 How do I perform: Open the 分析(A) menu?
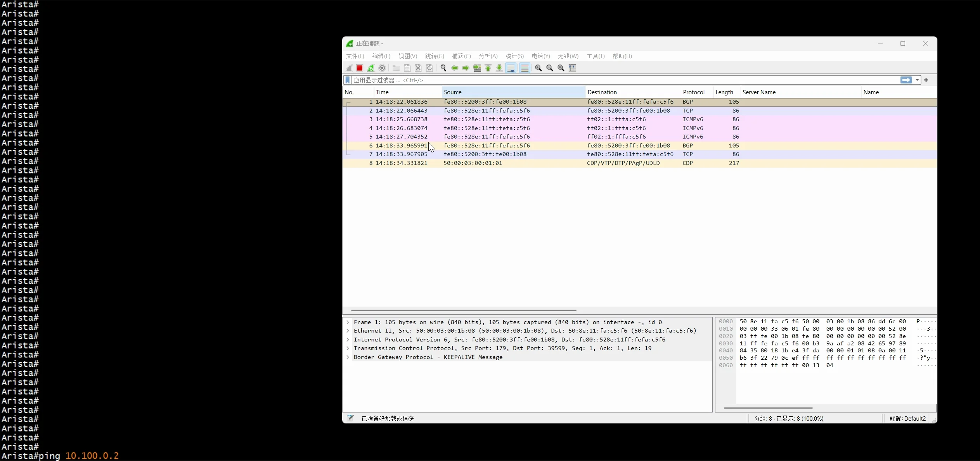click(488, 56)
